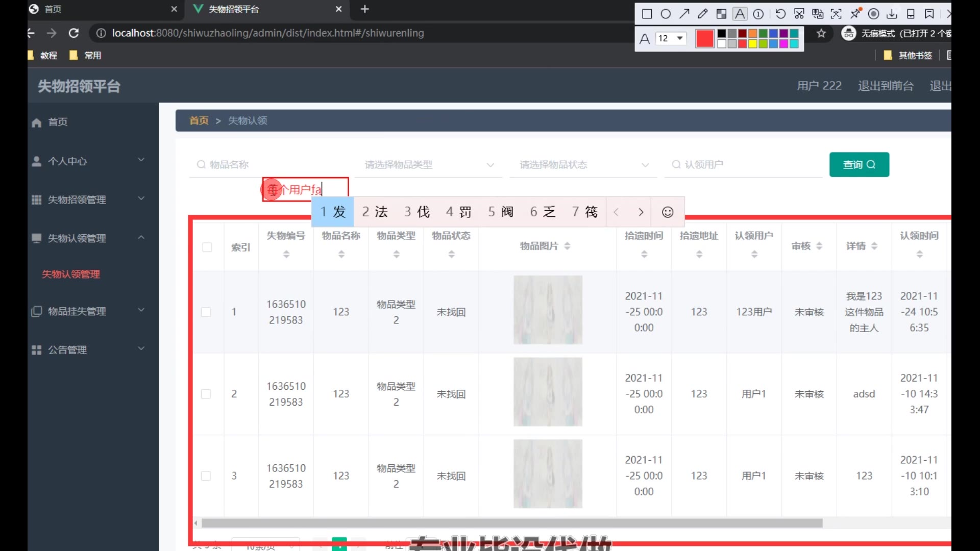Open the font size 12 dropdown

coord(671,38)
